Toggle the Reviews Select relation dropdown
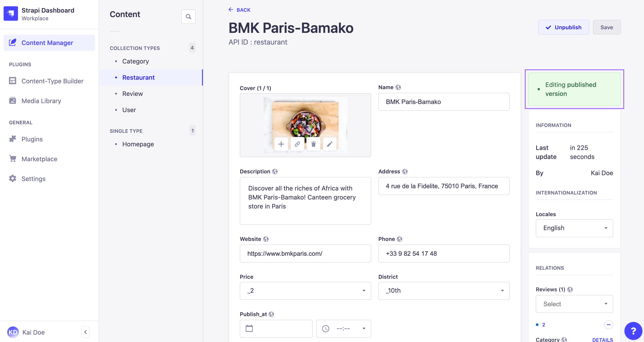 pyautogui.click(x=574, y=304)
